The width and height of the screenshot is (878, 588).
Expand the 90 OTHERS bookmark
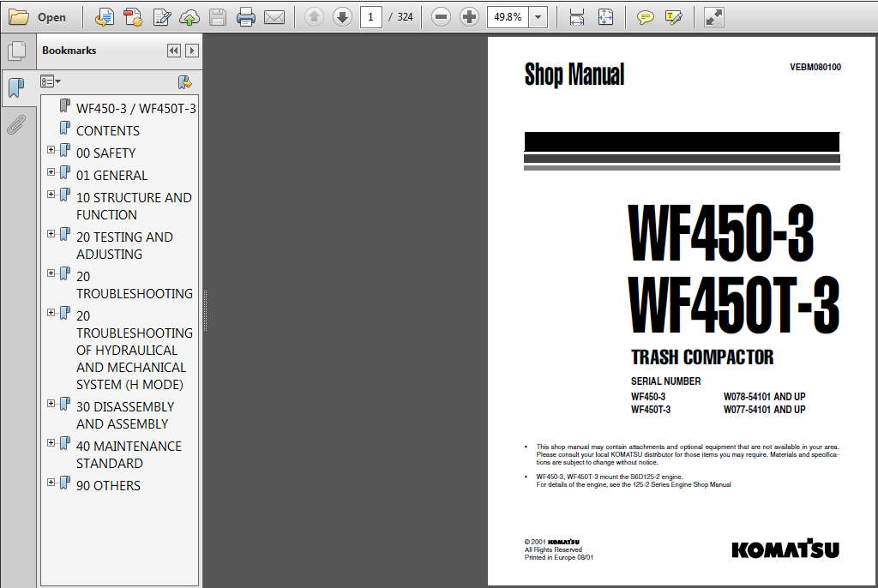click(51, 483)
